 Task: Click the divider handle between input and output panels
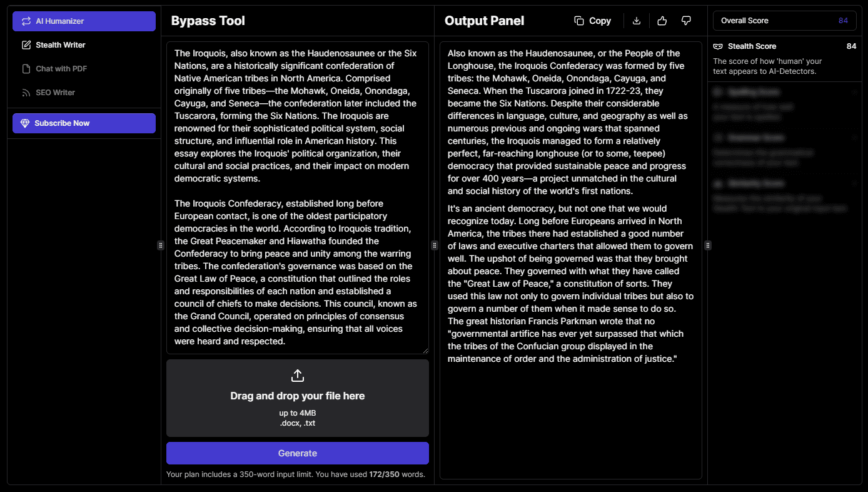[x=435, y=245]
